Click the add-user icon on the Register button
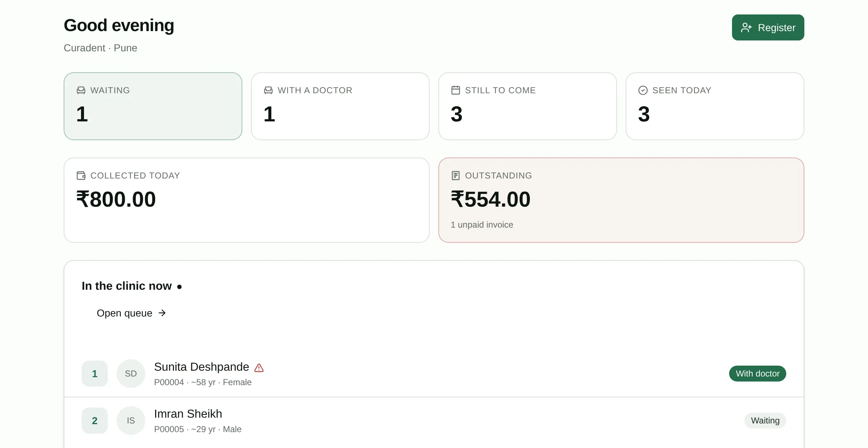The image size is (868, 448). 746,27
